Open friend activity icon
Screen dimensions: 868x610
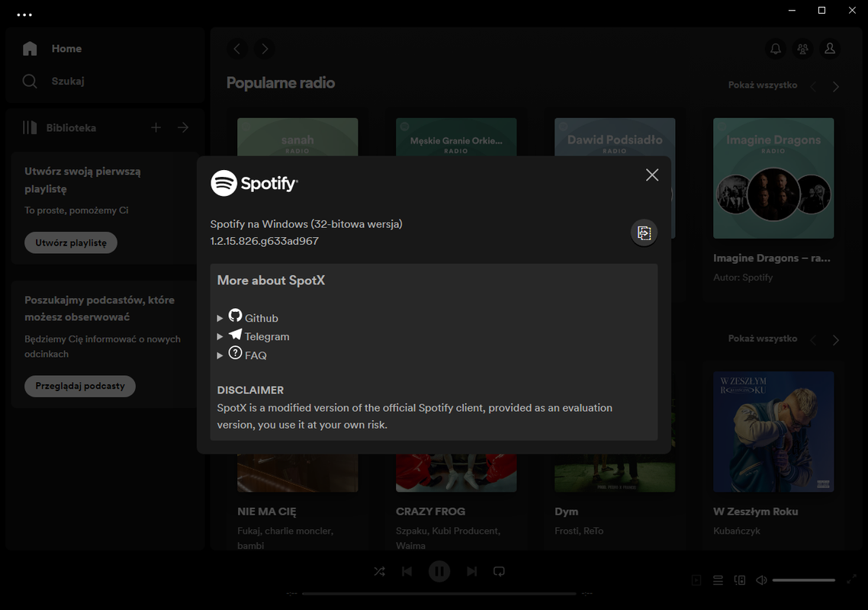(802, 49)
